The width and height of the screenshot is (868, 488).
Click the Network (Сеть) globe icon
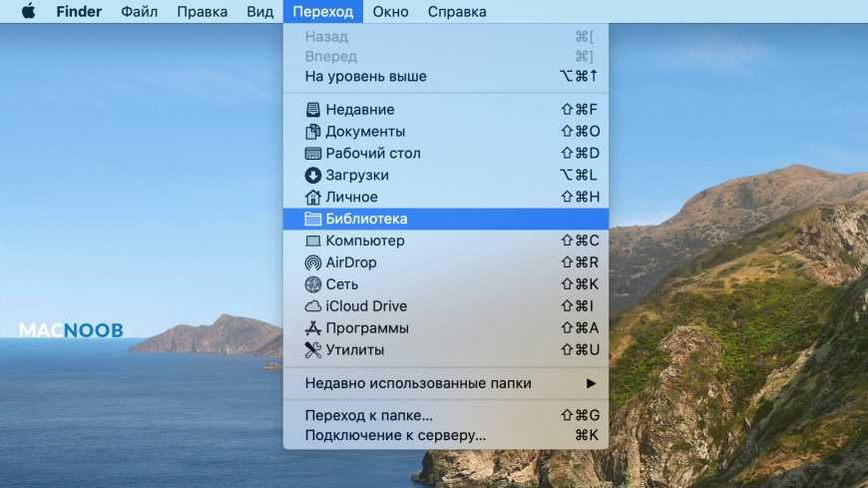coord(312,284)
